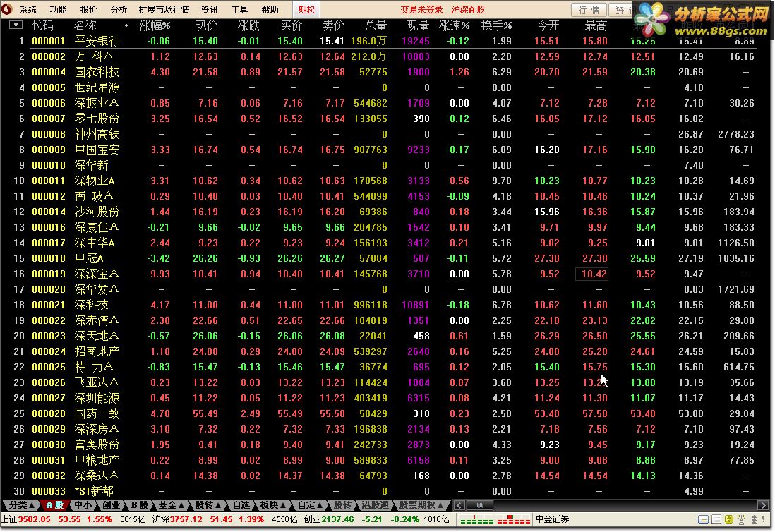775x532 pixels.
Task: Switch to the B股 tab
Action: (139, 505)
